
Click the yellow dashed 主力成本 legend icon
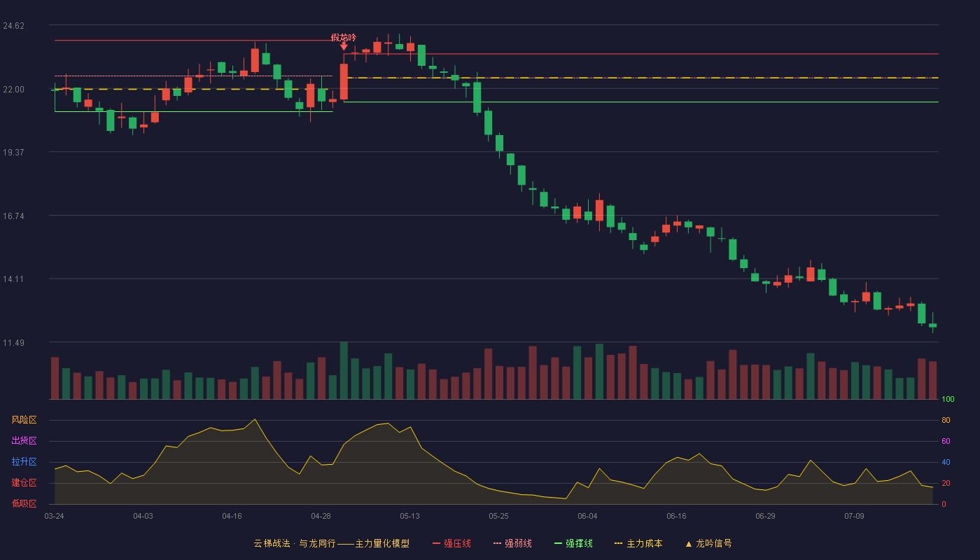618,543
